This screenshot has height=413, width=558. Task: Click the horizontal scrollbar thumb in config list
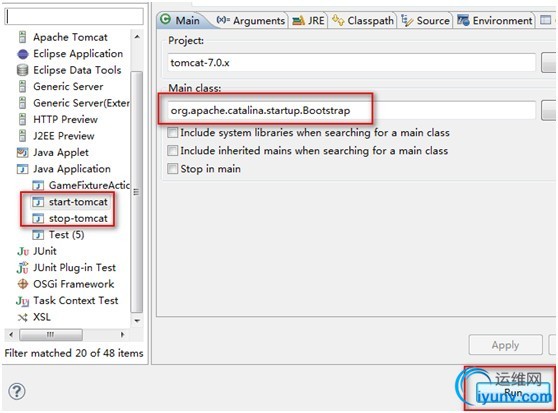pos(51,334)
